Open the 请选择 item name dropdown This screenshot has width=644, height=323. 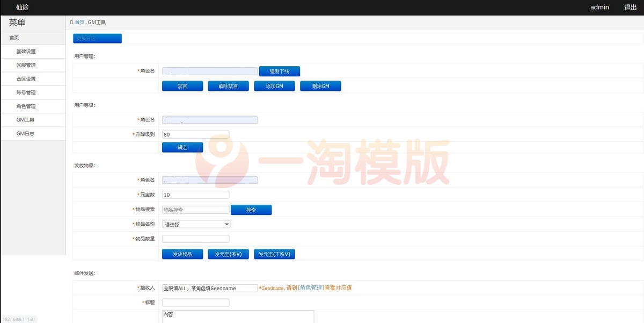196,224
